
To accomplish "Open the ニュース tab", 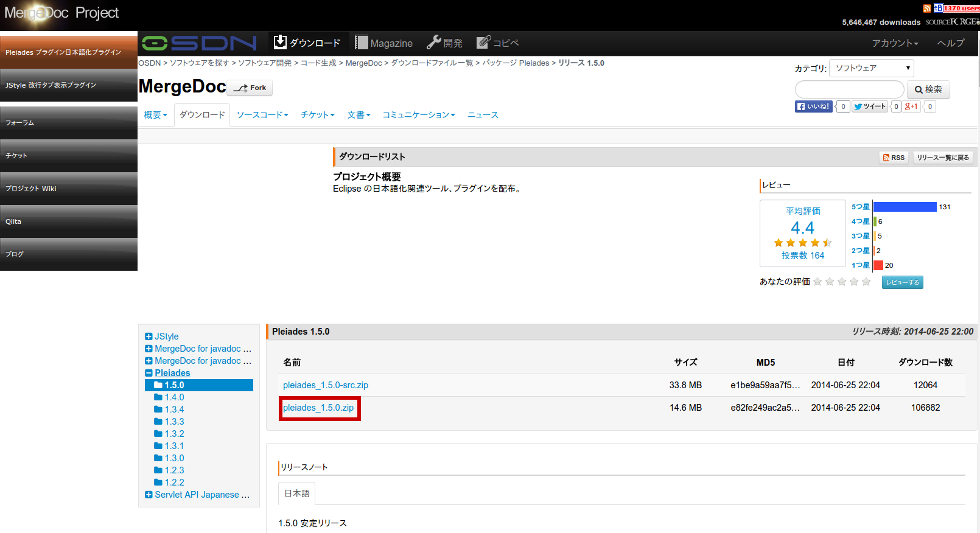I will pos(483,115).
